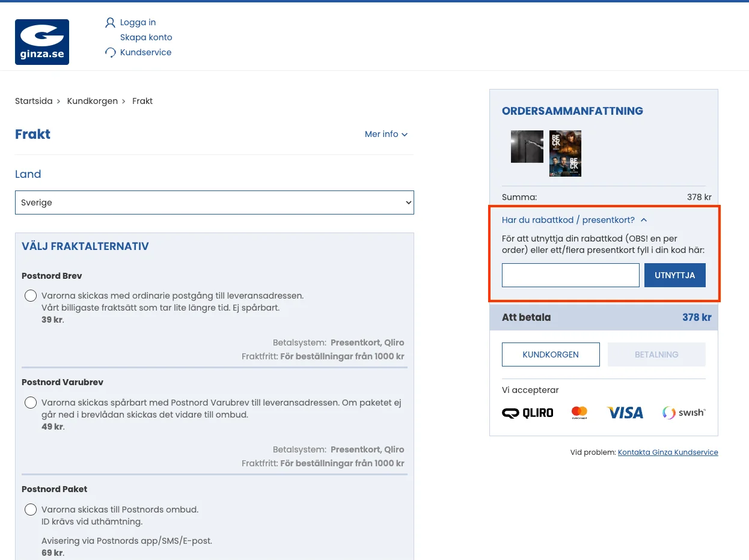749x560 pixels.
Task: Click the 69 kr price text
Action: point(52,553)
